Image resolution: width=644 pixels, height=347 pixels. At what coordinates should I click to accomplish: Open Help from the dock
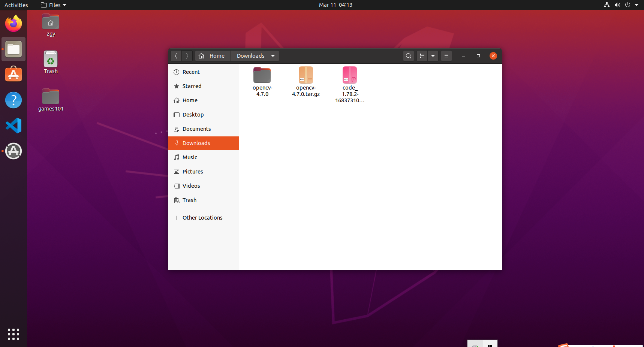tap(13, 100)
